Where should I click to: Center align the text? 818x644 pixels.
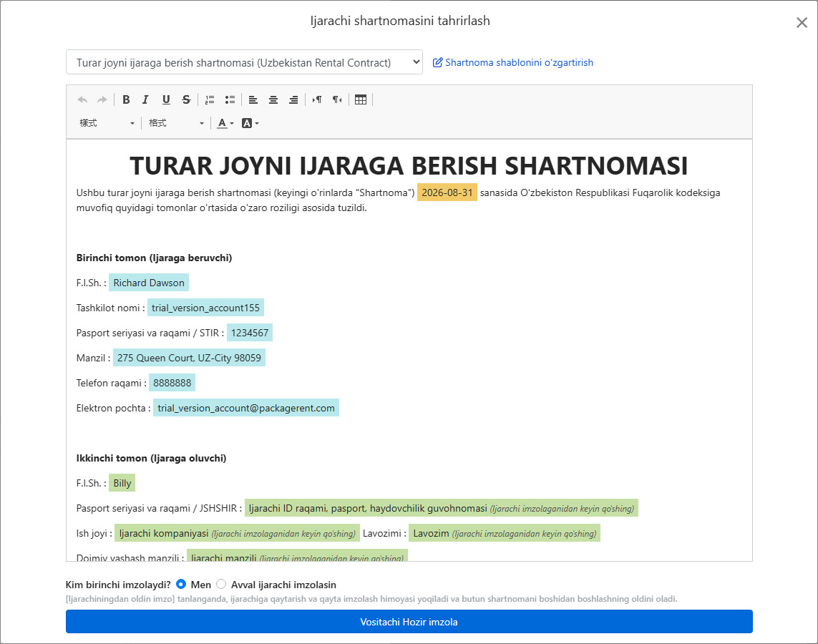(273, 99)
